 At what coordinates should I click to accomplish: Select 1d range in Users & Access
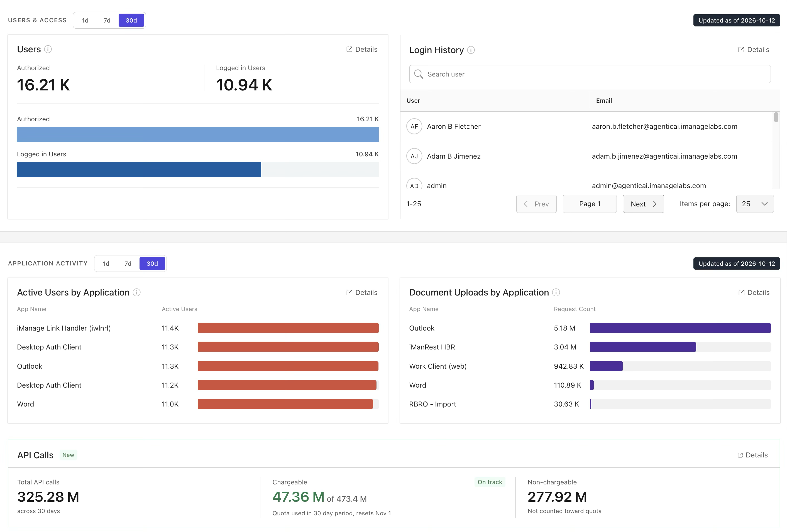click(x=85, y=20)
